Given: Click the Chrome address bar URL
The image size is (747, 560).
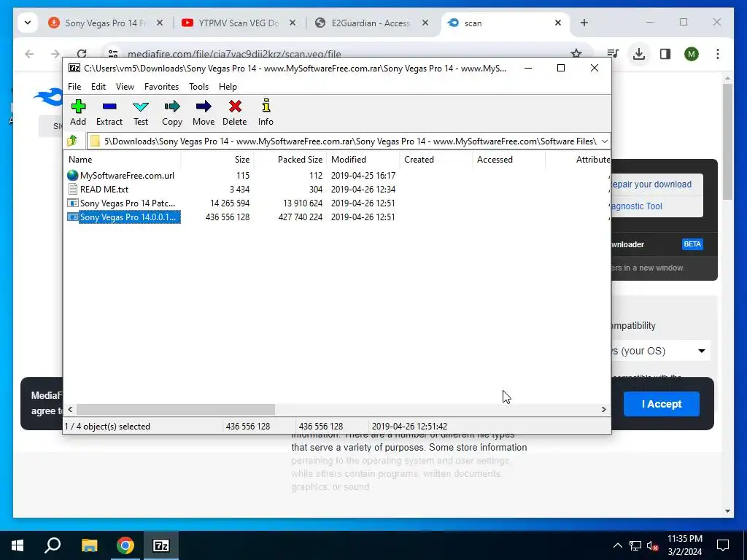Looking at the screenshot, I should click(x=234, y=54).
